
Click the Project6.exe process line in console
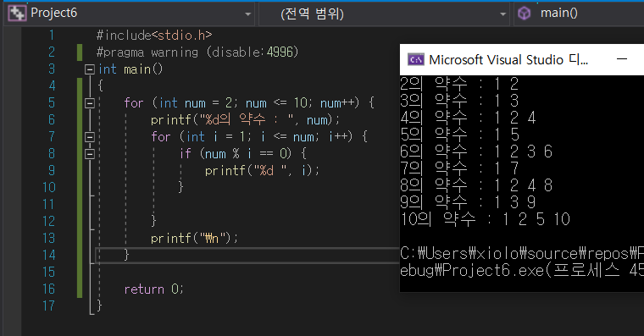click(x=522, y=271)
